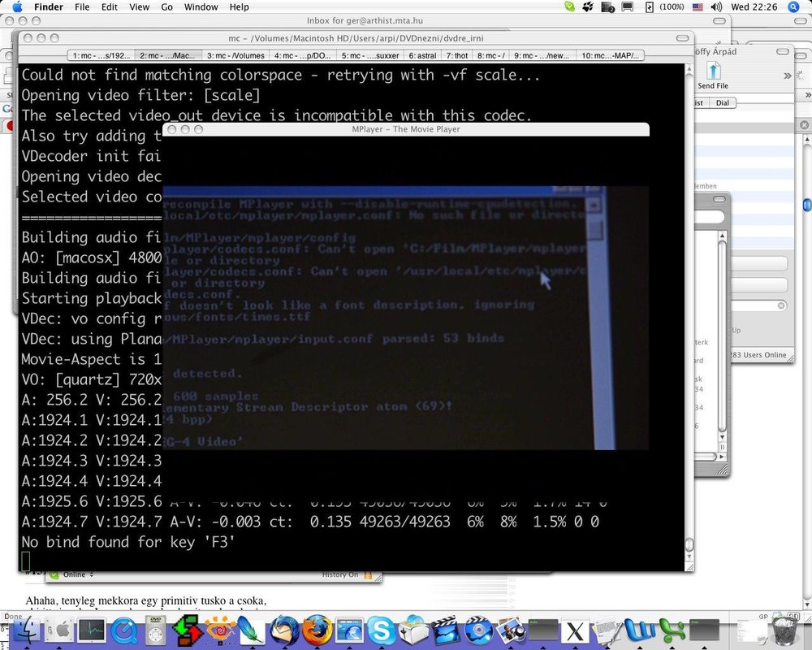812x650 pixels.
Task: Select the Finder icon in the Dock
Action: [x=28, y=630]
